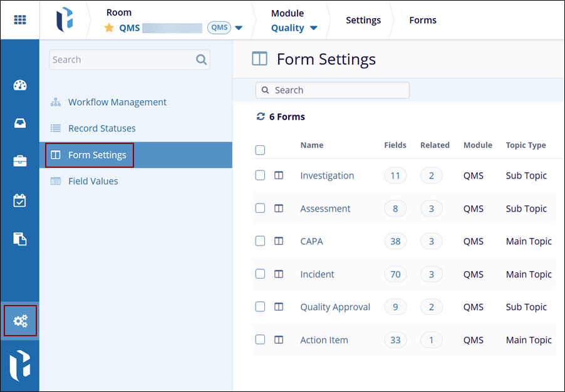The height and width of the screenshot is (392, 565).
Task: Click the briefcase icon in sidebar
Action: 20,162
